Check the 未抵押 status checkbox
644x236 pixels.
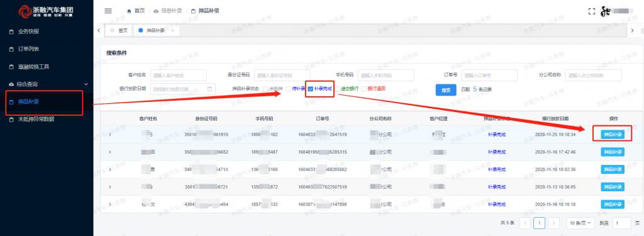pyautogui.click(x=266, y=89)
